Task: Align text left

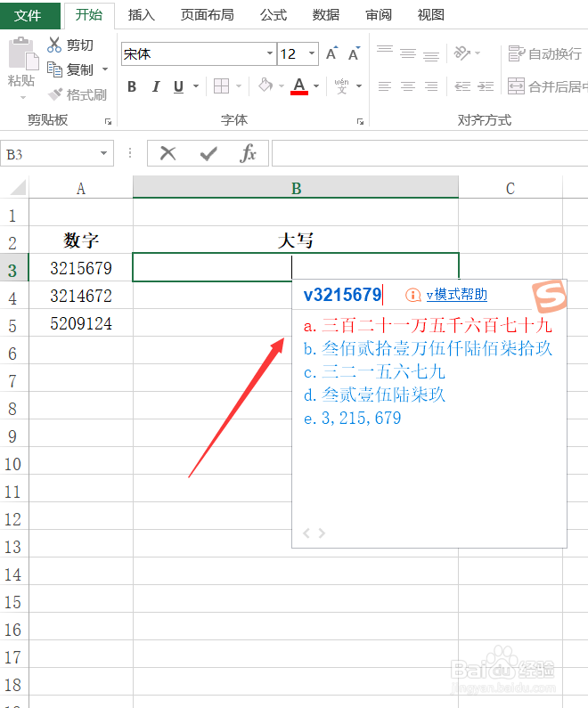Action: pyautogui.click(x=385, y=86)
